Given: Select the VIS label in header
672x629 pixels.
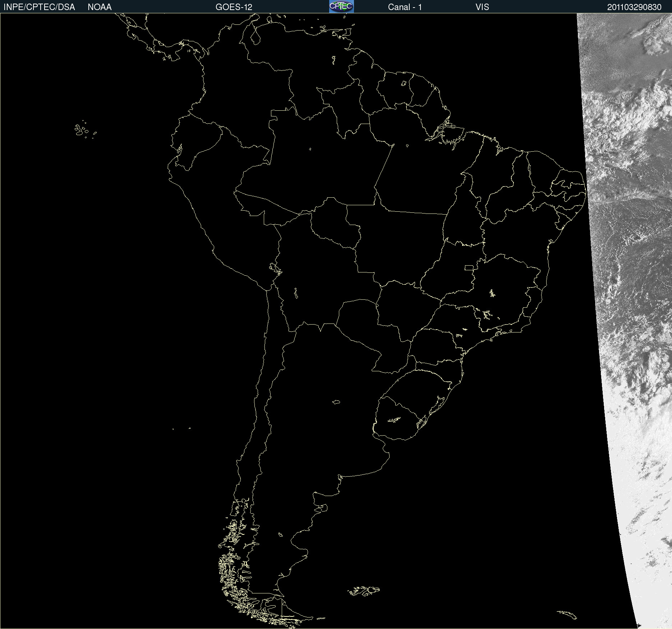Looking at the screenshot, I should (x=482, y=7).
